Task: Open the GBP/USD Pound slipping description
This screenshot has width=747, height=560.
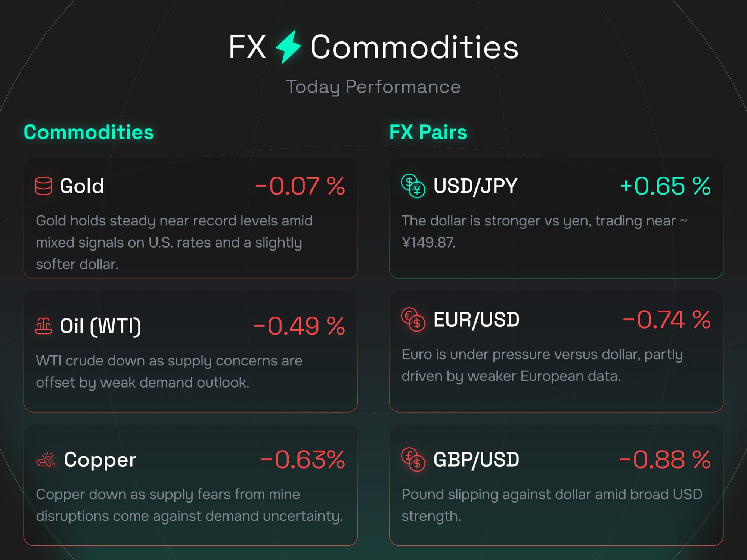Action: (552, 505)
